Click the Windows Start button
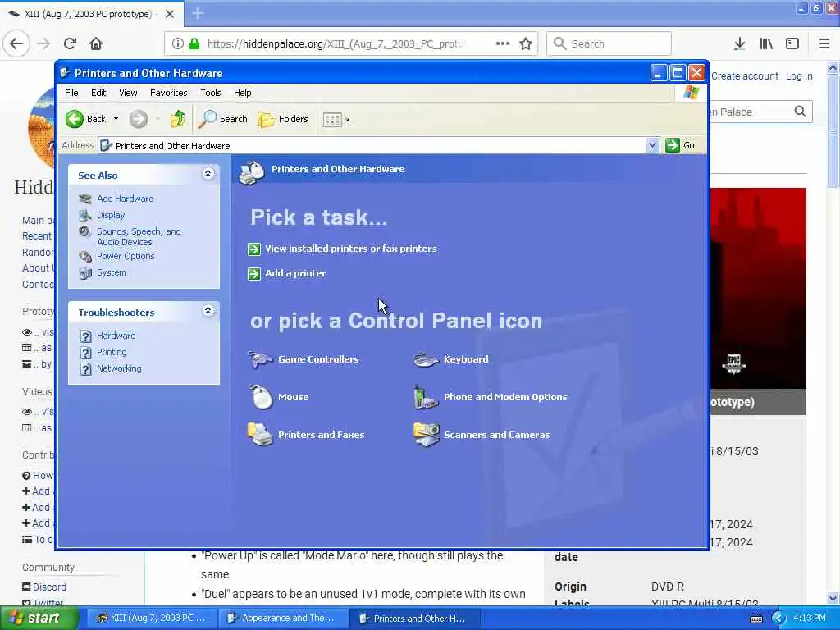840x630 pixels. [x=38, y=618]
